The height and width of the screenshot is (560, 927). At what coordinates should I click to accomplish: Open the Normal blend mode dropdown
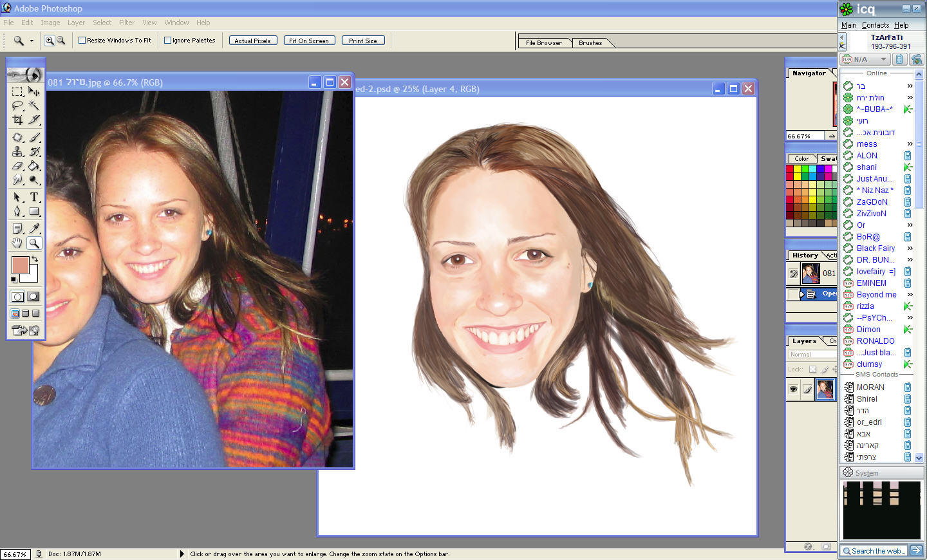pos(811,355)
